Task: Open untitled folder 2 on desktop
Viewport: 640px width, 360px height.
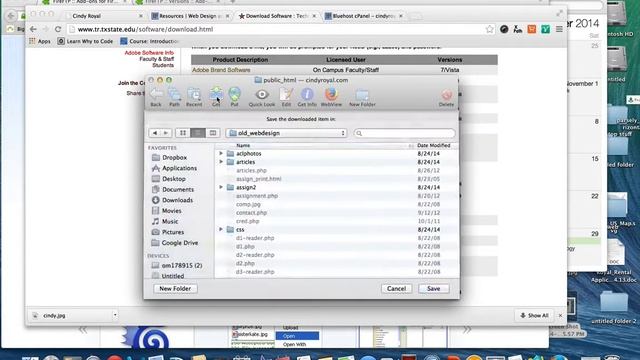Action: pos(613,307)
